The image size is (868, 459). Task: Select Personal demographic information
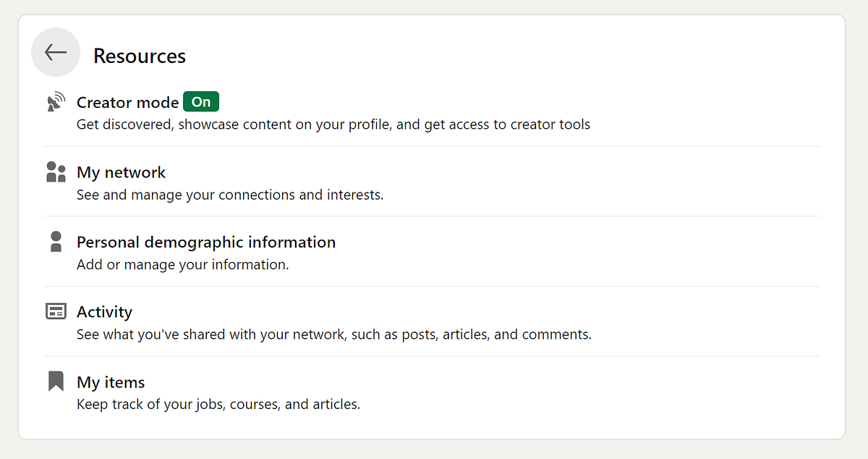(x=206, y=242)
